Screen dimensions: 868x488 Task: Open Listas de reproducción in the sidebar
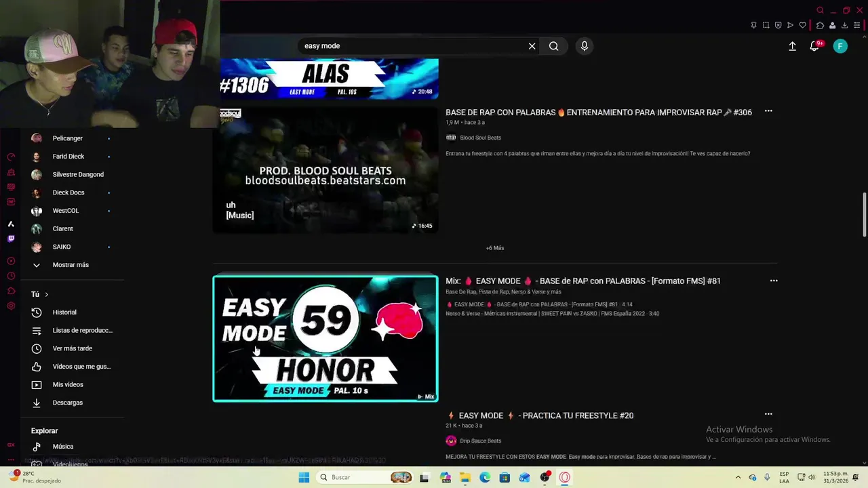[x=71, y=330]
